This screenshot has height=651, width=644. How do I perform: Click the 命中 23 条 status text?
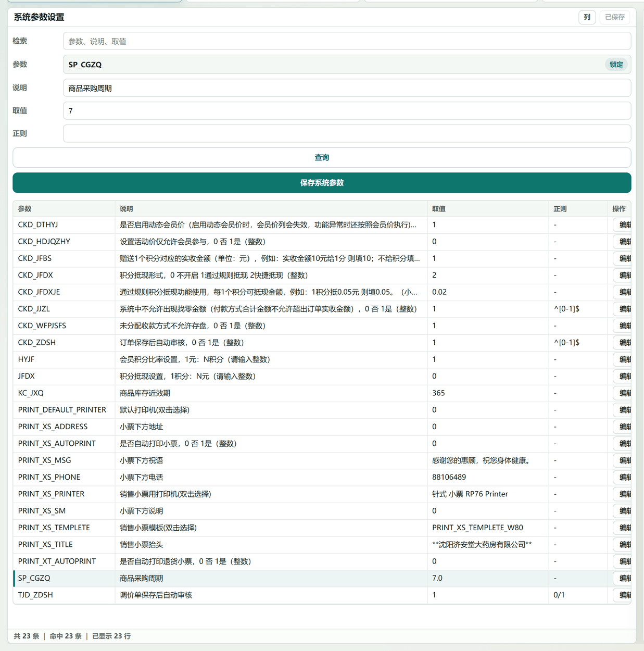click(x=66, y=636)
